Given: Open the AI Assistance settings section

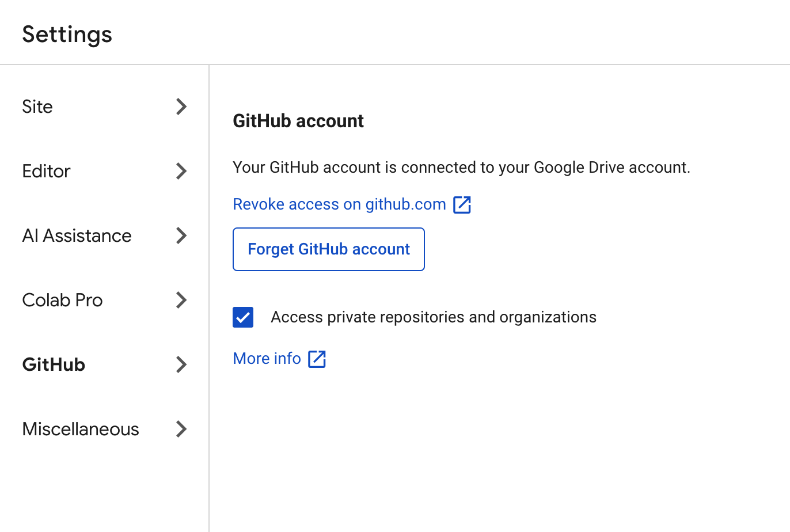Looking at the screenshot, I should tap(104, 235).
